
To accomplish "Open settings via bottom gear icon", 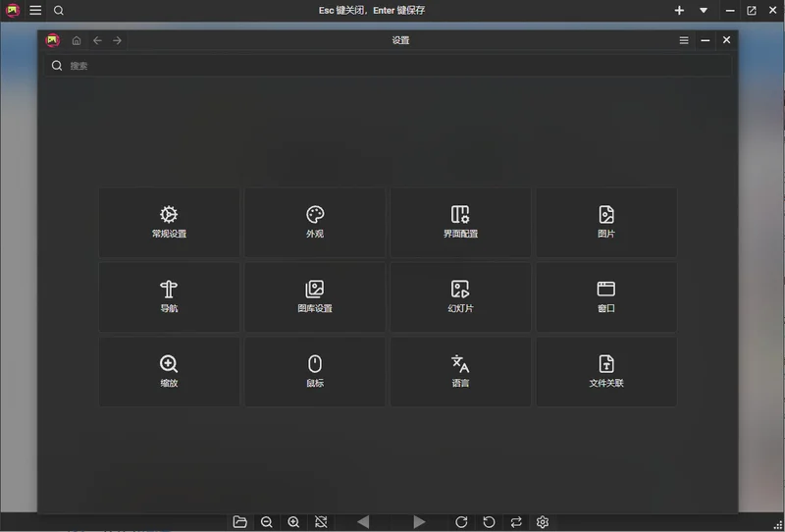I will [x=543, y=522].
